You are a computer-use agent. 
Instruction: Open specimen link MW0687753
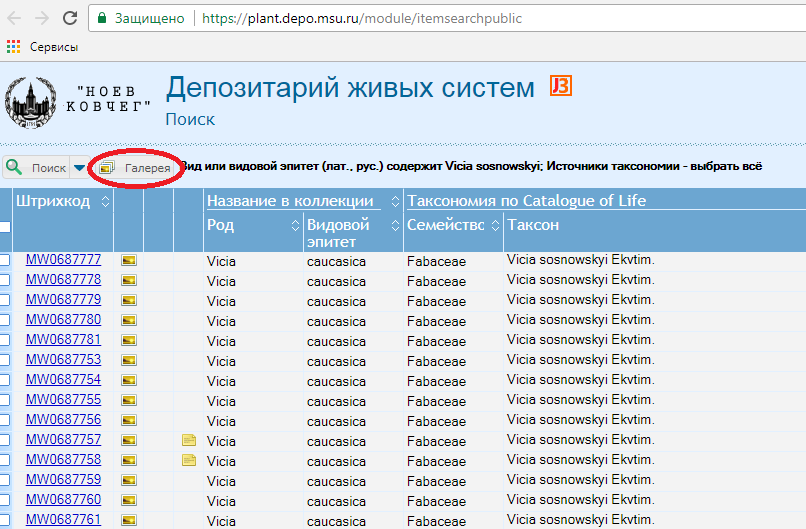point(63,360)
